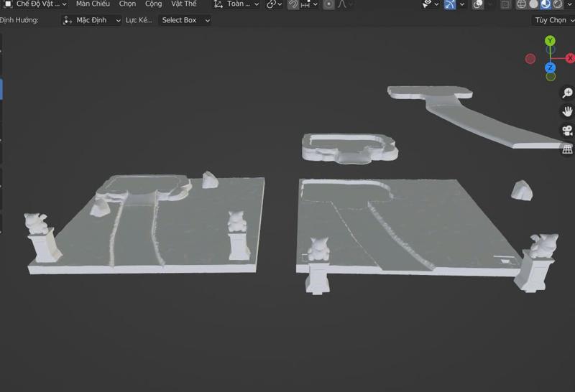Open the Chọn select menu
This screenshot has height=392, width=575.
pos(127,4)
